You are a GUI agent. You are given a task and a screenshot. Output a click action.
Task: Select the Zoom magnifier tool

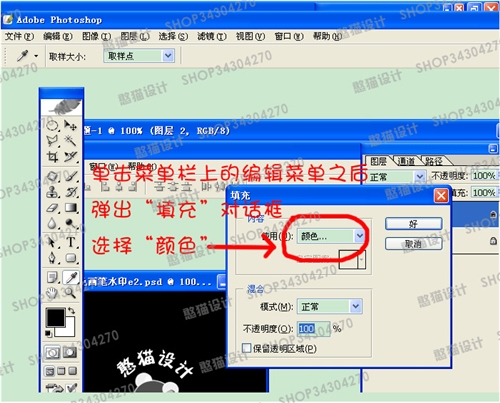click(70, 293)
